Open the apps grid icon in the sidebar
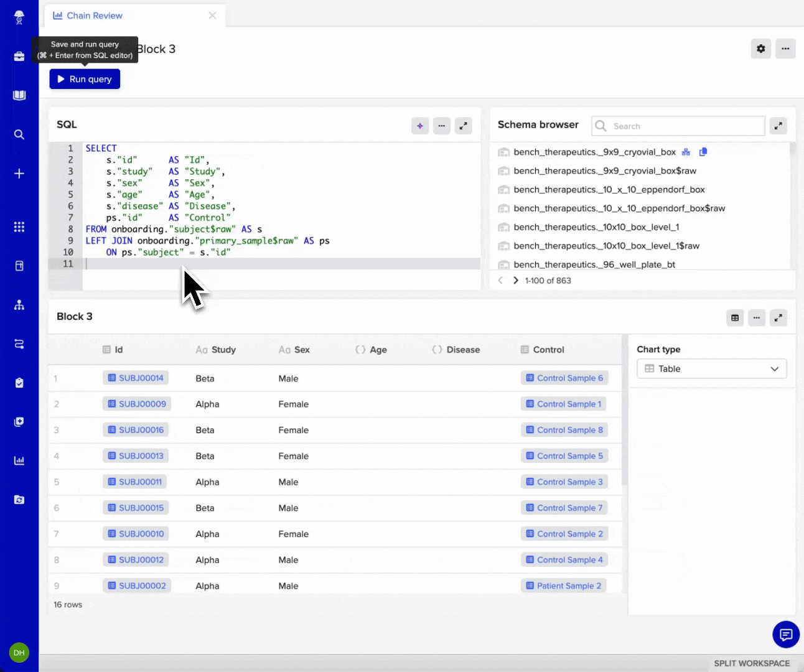The height and width of the screenshot is (672, 804). 19,226
